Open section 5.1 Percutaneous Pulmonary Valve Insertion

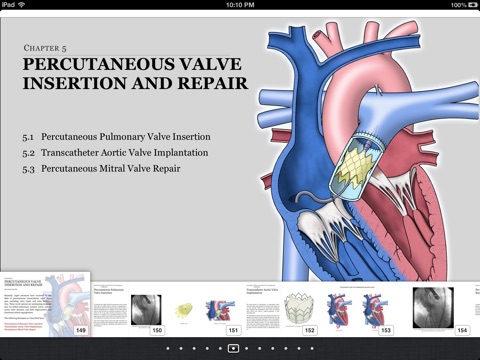[116, 137]
